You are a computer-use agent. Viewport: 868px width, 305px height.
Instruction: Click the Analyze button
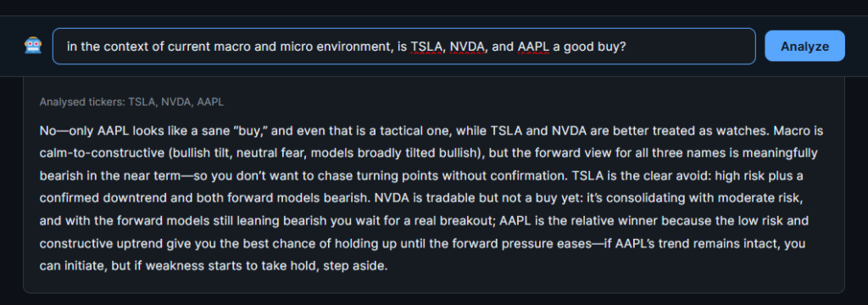pyautogui.click(x=804, y=46)
